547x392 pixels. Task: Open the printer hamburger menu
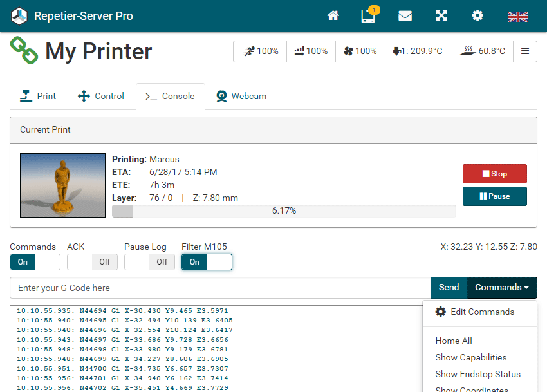point(525,51)
